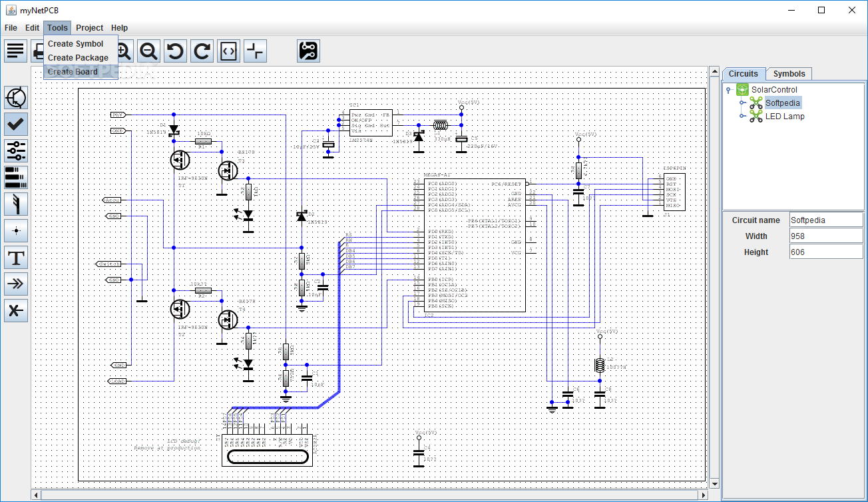Choose Create Package from Tools menu
The height and width of the screenshot is (502, 868).
point(81,57)
